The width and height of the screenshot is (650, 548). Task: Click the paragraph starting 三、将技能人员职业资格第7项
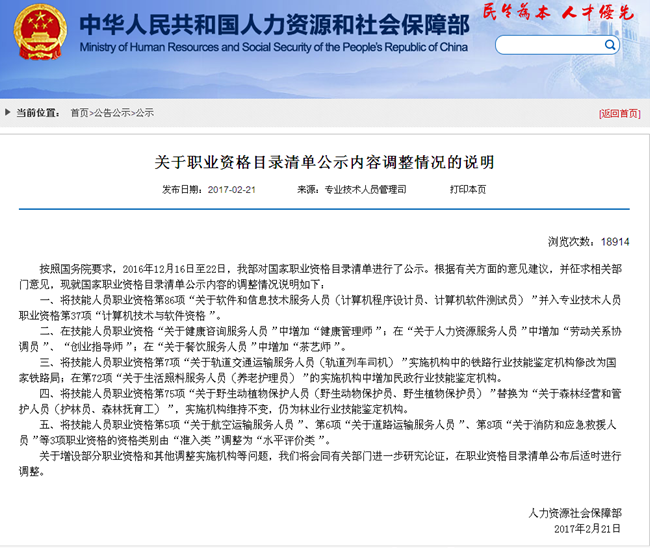320,370
